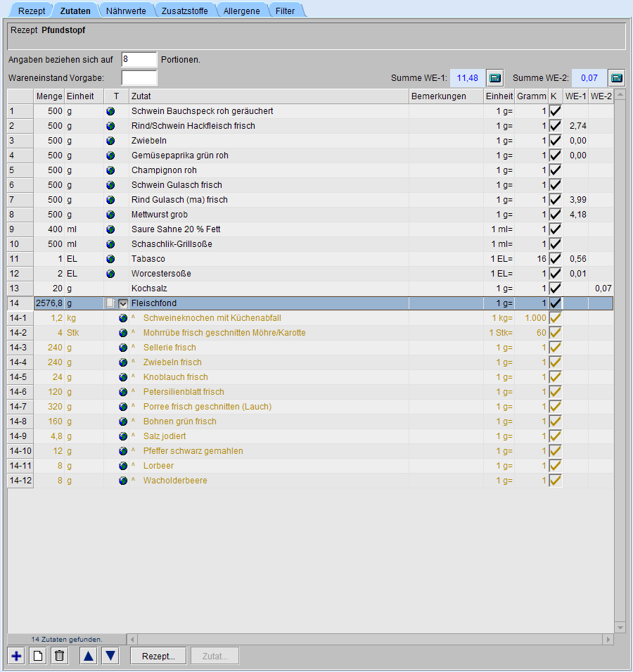Move the selected ingredient down with the arrow

pyautogui.click(x=110, y=656)
